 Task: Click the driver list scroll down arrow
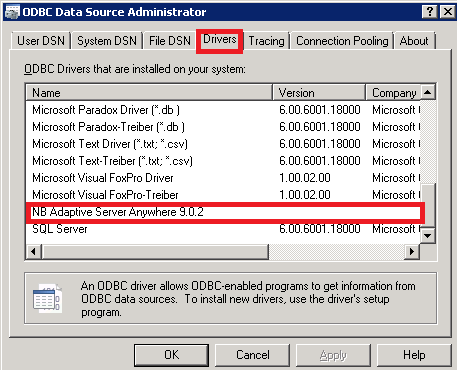428,236
